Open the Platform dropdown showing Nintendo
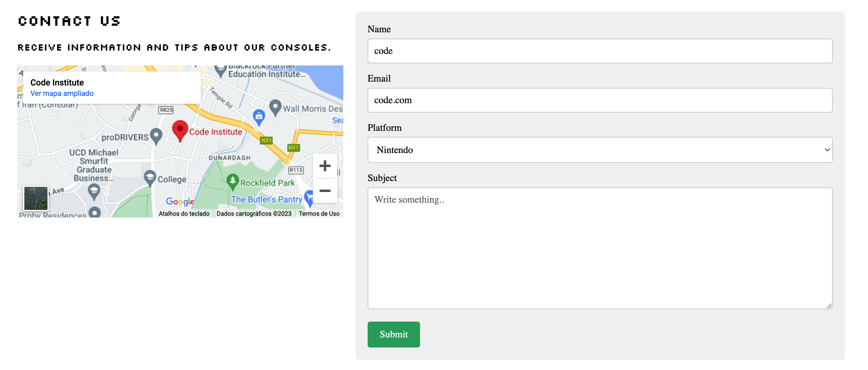Viewport: 868px width, 370px height. [600, 150]
